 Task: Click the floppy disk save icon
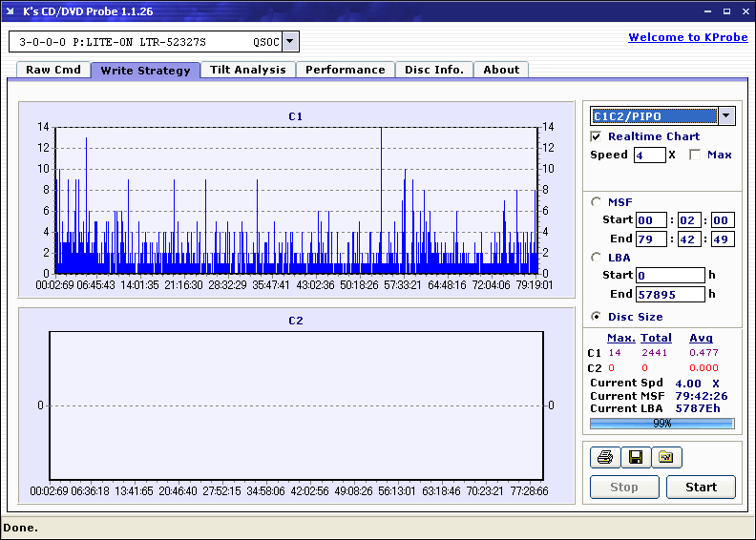click(x=635, y=458)
